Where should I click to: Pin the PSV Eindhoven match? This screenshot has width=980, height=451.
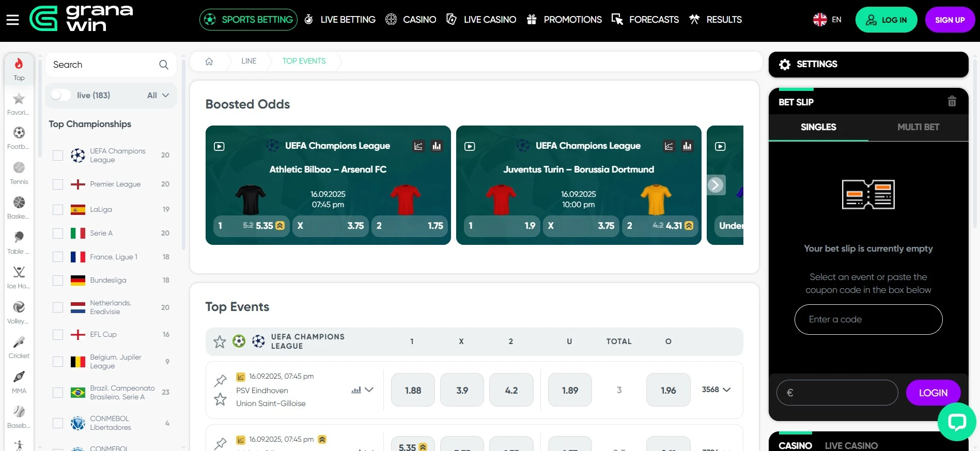coord(221,381)
